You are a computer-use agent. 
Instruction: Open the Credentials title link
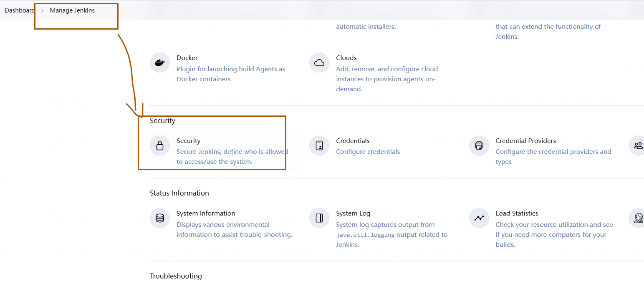coord(353,140)
